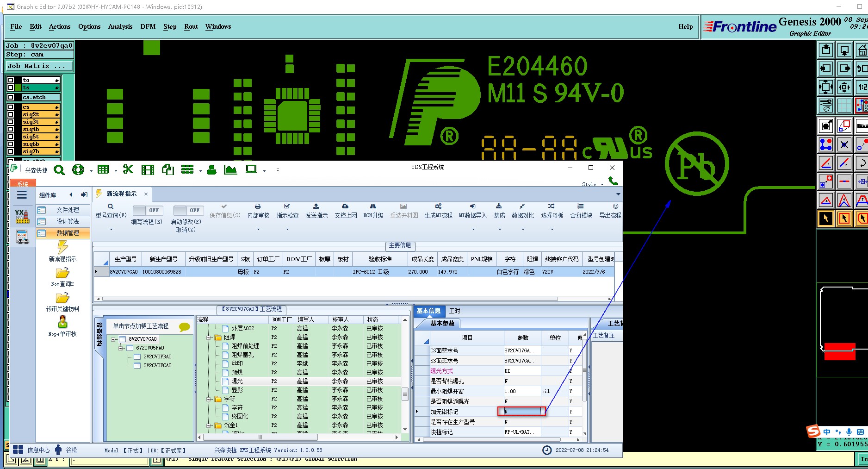Toggle the checkbox beside layer sig7b
This screenshot has height=469, width=868.
click(x=11, y=151)
